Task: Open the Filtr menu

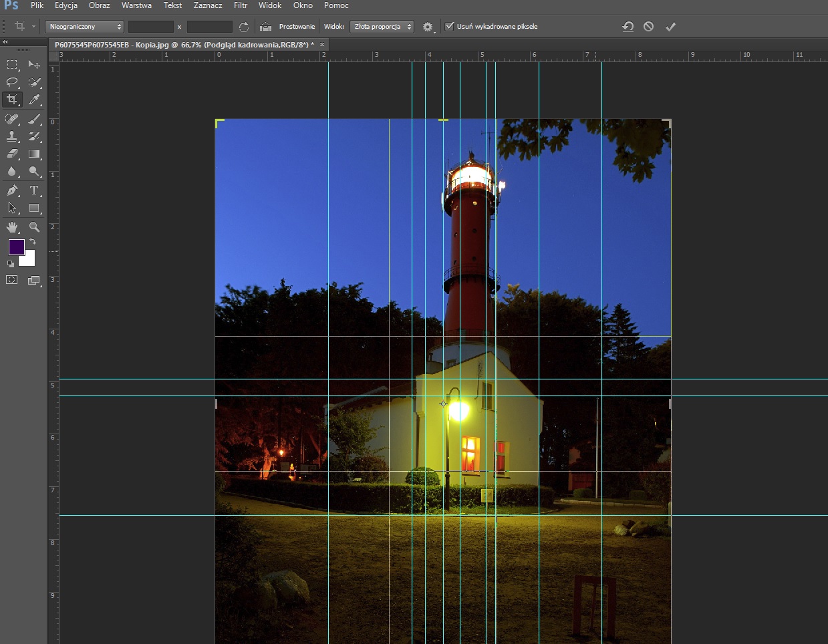Action: point(241,5)
